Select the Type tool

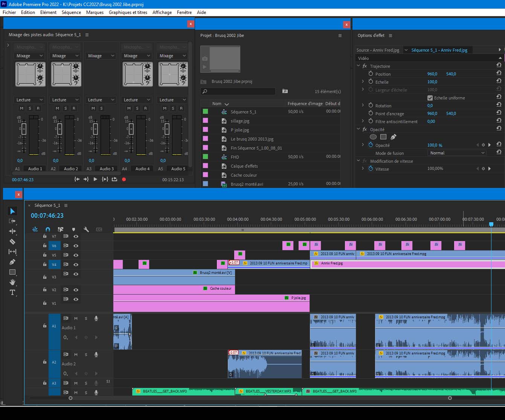[x=12, y=292]
